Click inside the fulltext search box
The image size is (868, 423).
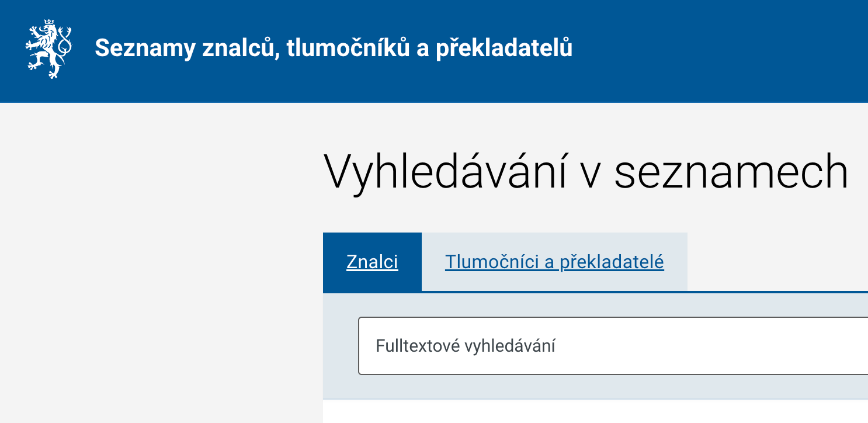[613, 346]
